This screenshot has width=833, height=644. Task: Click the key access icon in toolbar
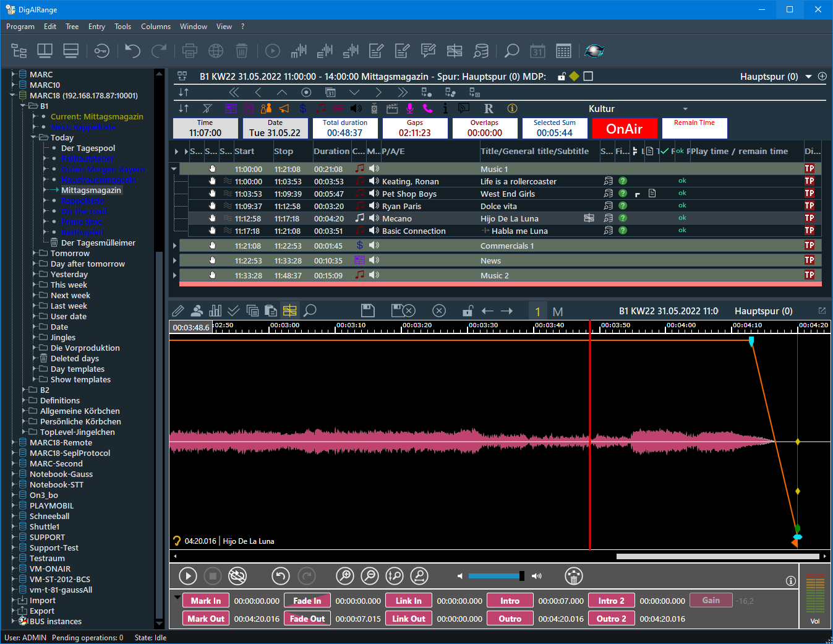pyautogui.click(x=101, y=51)
